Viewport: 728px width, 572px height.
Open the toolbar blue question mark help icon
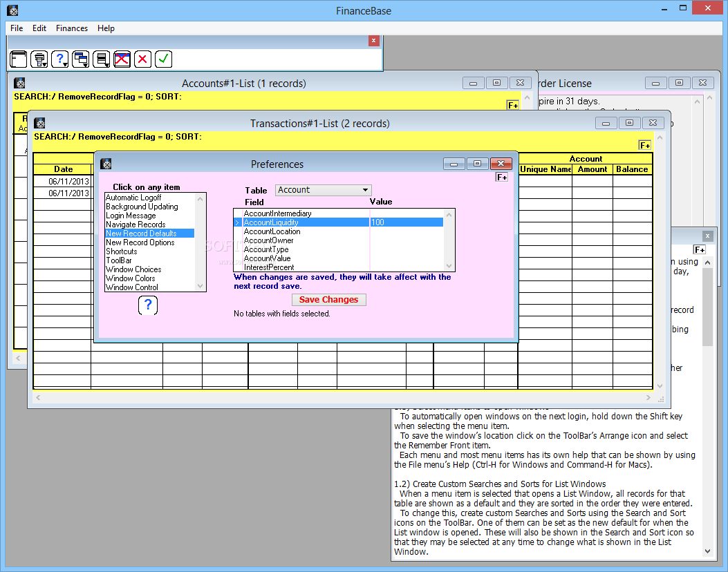tap(60, 59)
